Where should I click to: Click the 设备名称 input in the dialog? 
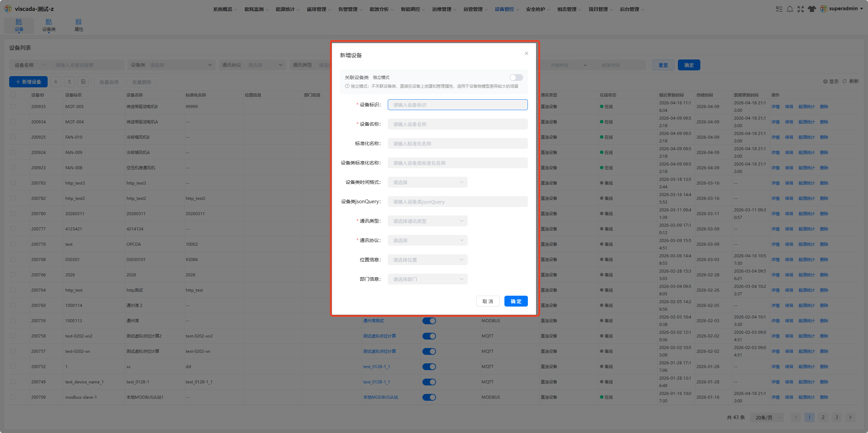click(x=457, y=124)
